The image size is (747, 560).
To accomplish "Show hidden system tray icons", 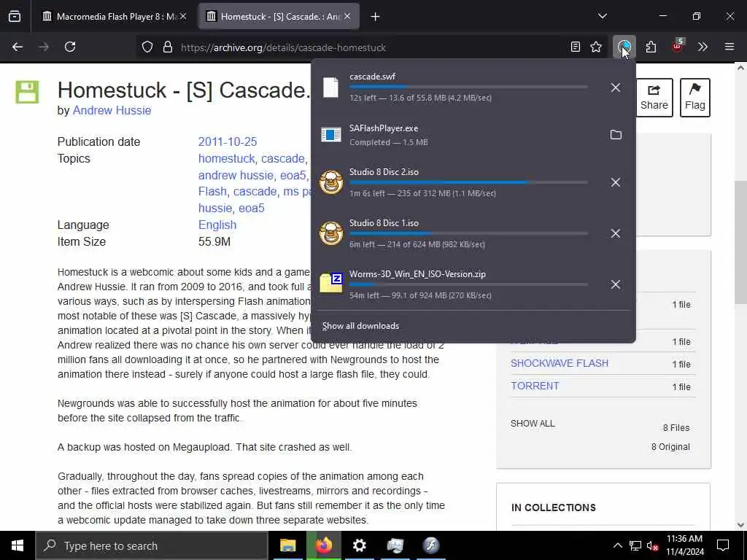I will pyautogui.click(x=617, y=545).
